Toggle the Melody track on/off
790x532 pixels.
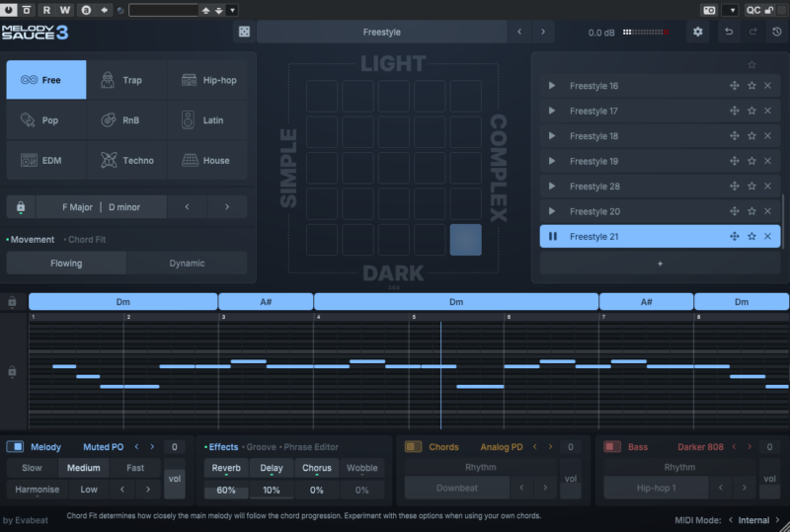(x=15, y=447)
